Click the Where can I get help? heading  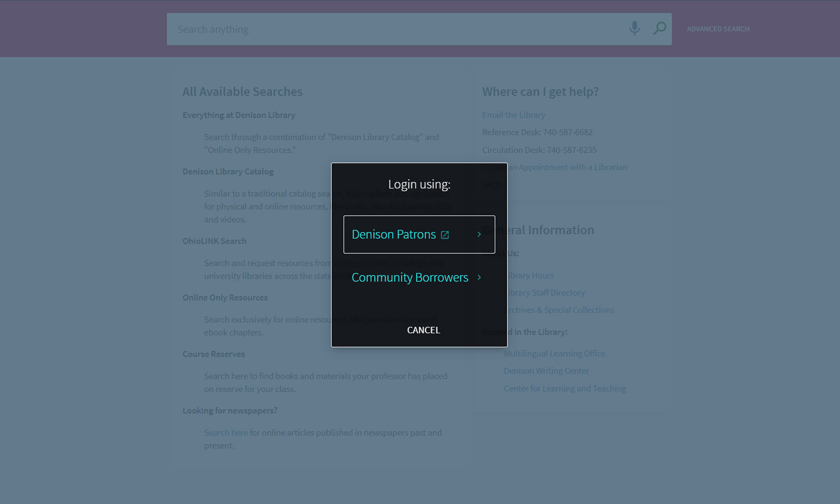coord(540,92)
